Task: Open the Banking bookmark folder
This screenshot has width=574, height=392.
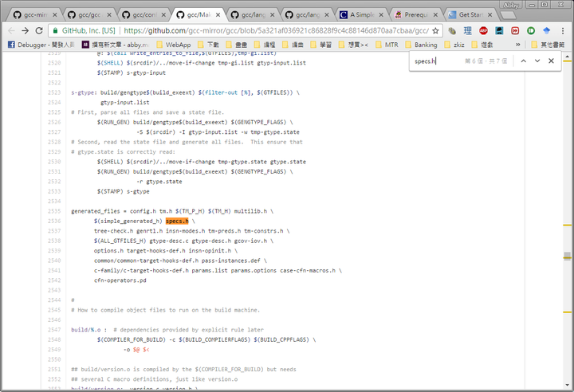Action: coord(422,45)
